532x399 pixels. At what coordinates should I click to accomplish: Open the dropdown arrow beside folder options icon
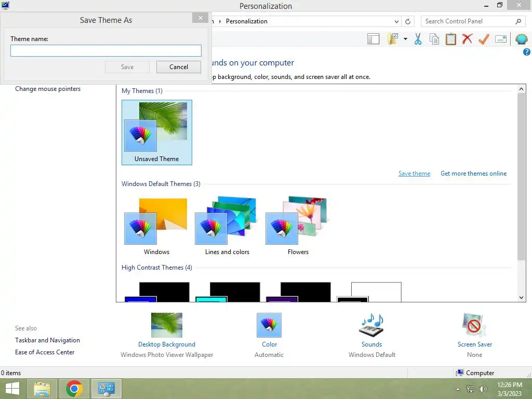tap(405, 39)
